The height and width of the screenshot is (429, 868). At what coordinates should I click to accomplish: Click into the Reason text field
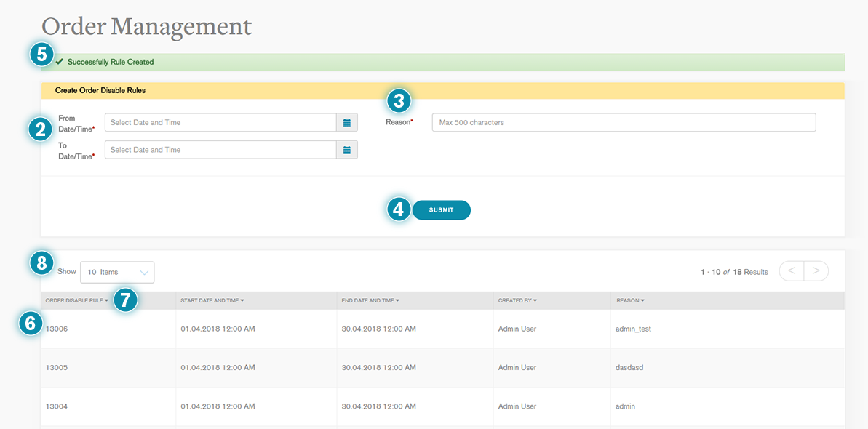coord(624,122)
